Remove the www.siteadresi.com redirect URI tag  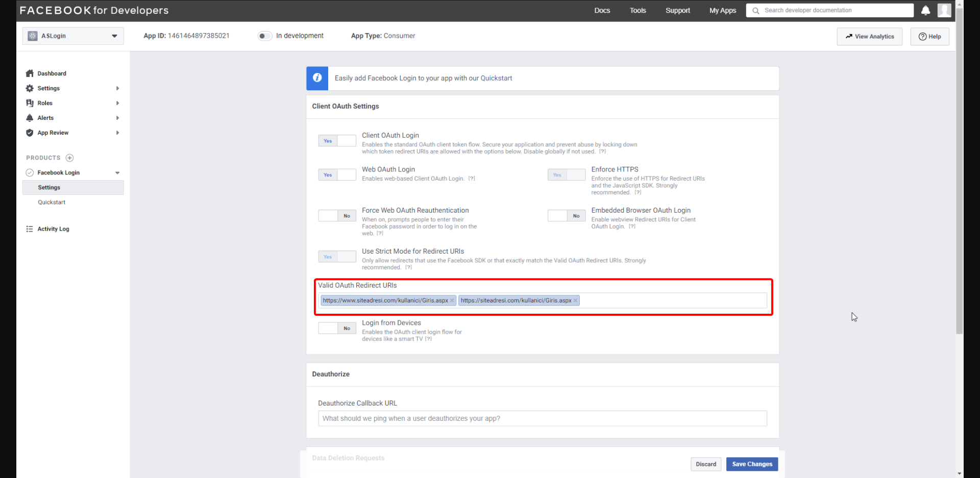click(452, 300)
